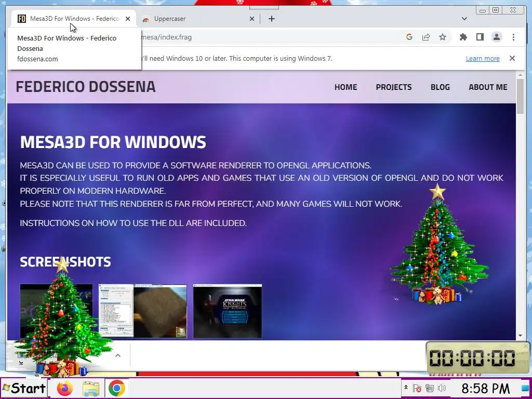
Task: Bookmark this page with the star
Action: tap(443, 37)
